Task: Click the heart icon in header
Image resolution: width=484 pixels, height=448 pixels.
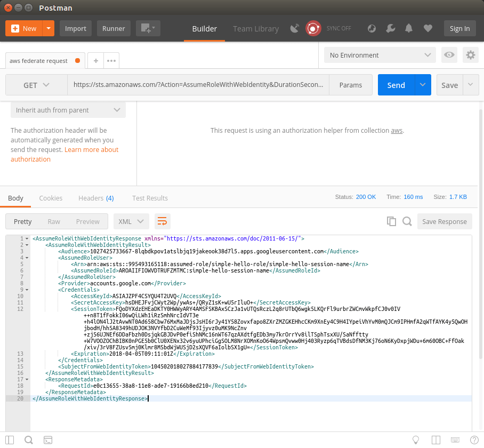Action: pyautogui.click(x=427, y=28)
